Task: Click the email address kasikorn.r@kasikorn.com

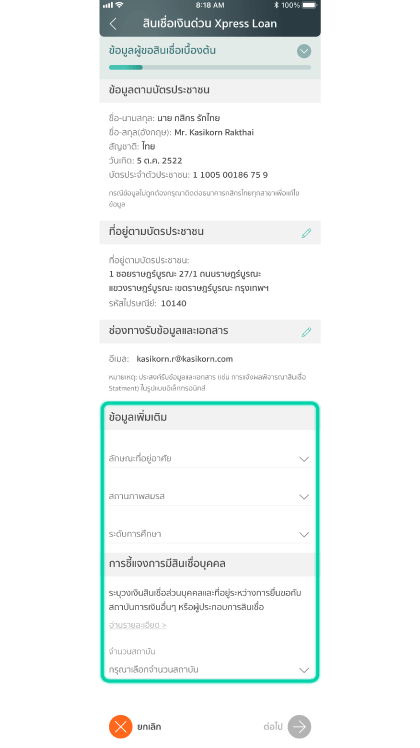Action: [185, 359]
